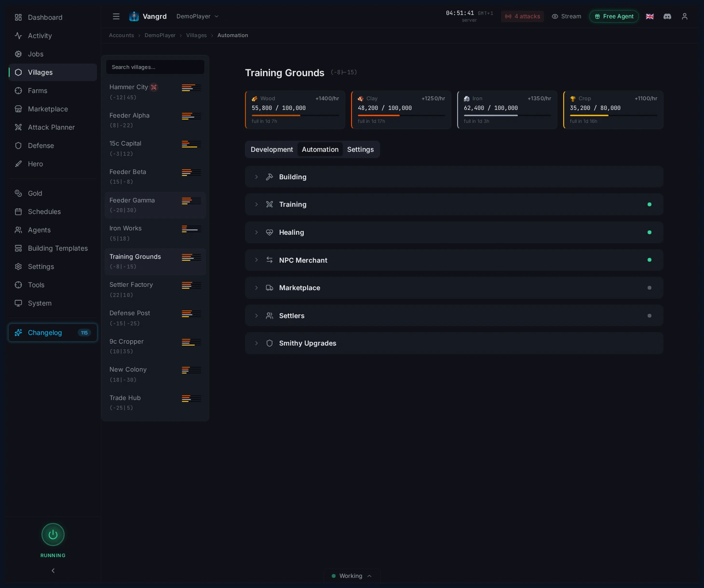Image resolution: width=704 pixels, height=588 pixels.
Task: Open the Building Templates sidebar item
Action: point(57,248)
